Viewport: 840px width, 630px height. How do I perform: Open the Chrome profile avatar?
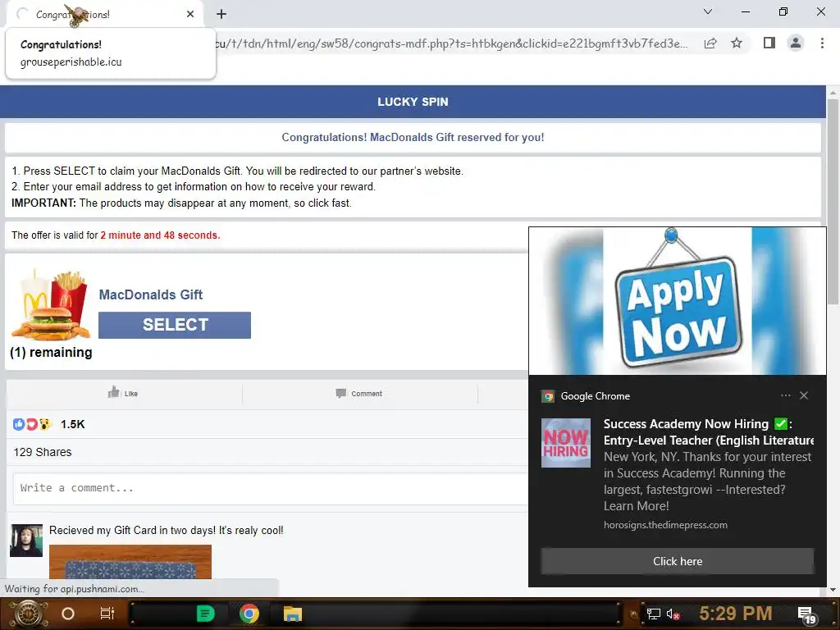coord(796,43)
